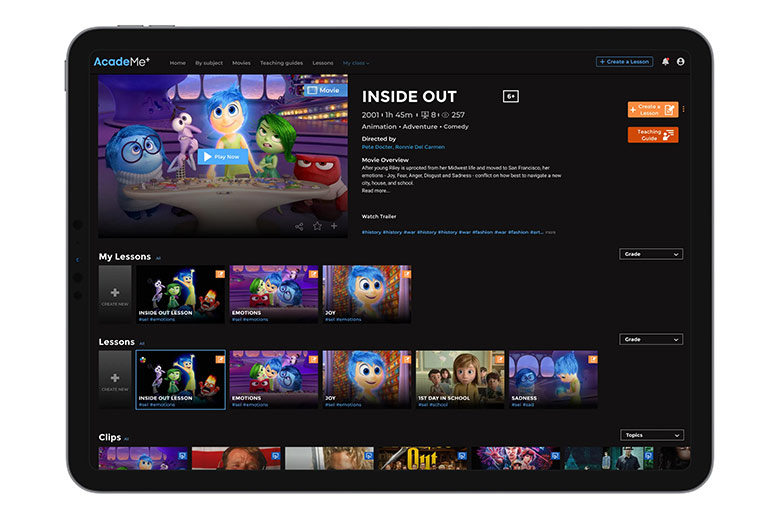This screenshot has height=520, width=780.
Task: Click the plus Create New tile in Lessons
Action: coord(115,380)
